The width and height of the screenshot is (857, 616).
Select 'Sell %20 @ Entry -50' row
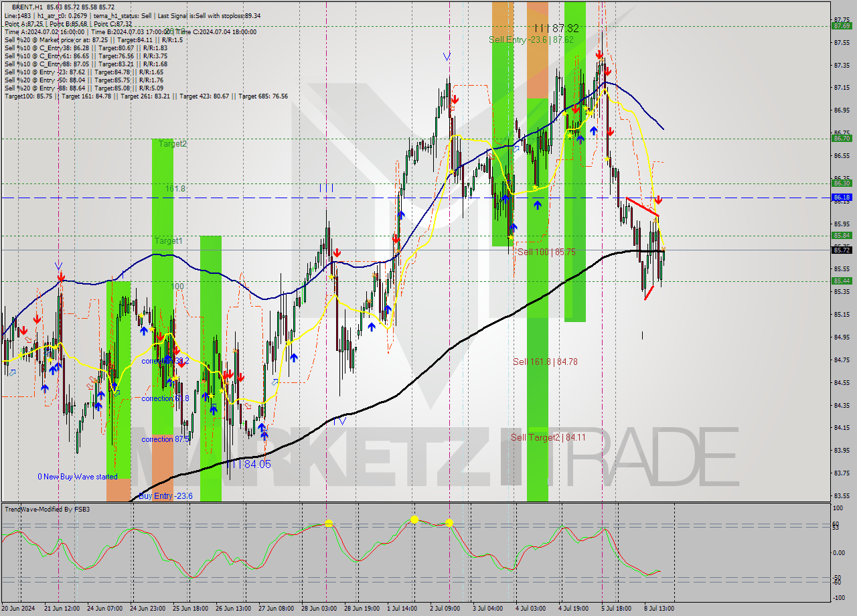pyautogui.click(x=84, y=80)
